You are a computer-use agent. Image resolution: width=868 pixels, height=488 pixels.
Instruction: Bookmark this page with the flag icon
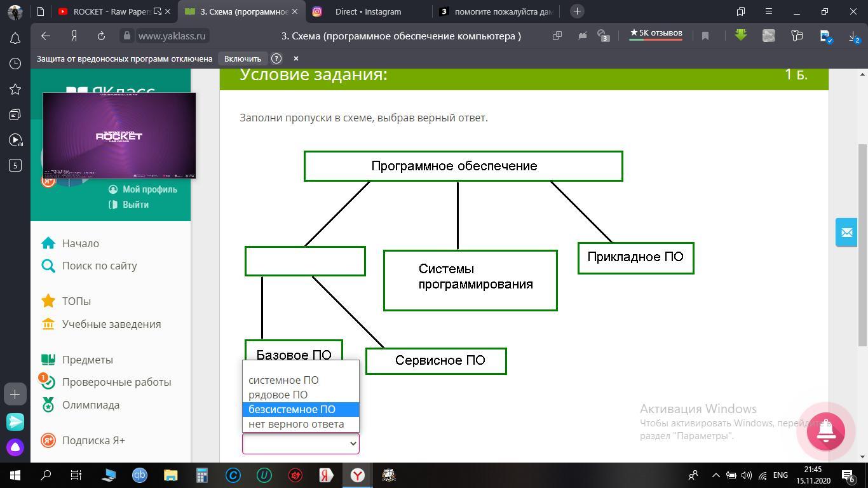tap(705, 36)
